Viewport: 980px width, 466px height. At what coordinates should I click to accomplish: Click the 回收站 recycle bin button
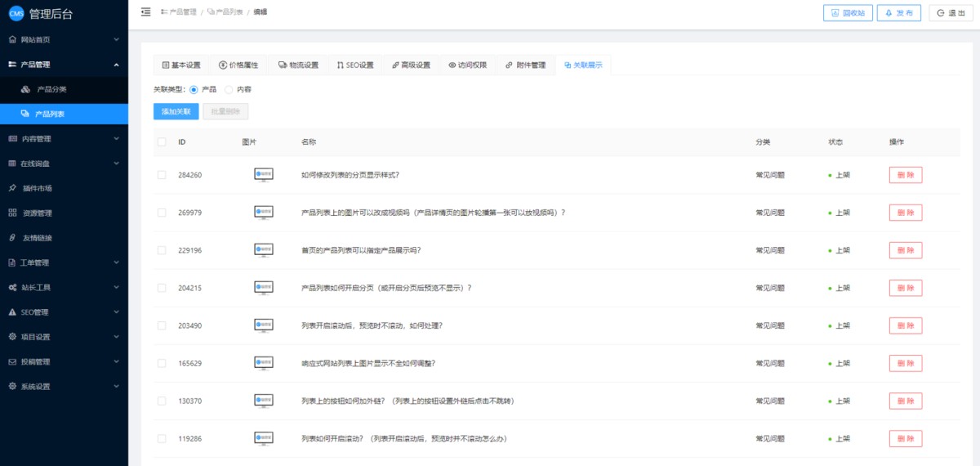click(x=848, y=13)
